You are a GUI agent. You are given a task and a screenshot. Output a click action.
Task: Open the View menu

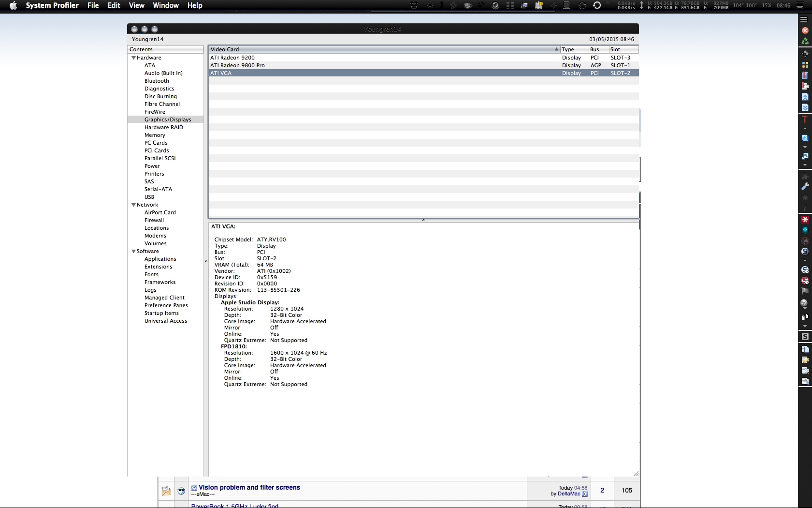pos(136,5)
